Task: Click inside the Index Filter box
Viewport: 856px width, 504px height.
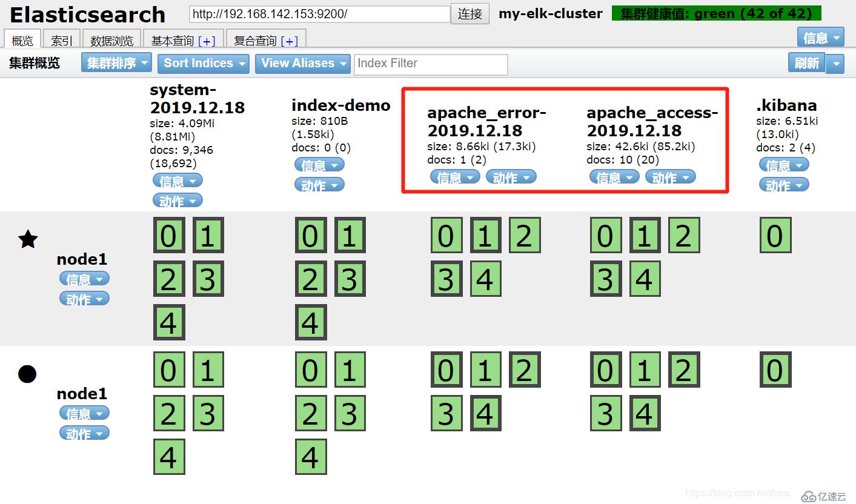Action: point(431,64)
